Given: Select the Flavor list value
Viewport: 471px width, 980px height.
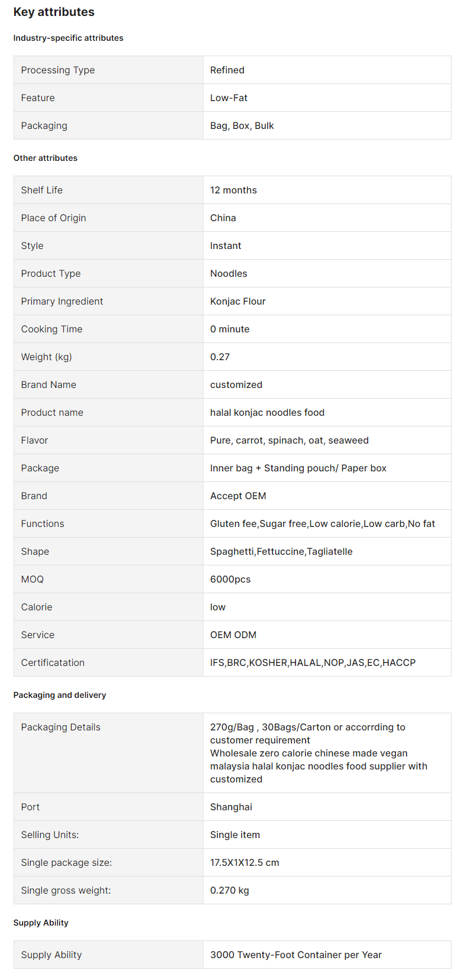Looking at the screenshot, I should click(290, 440).
